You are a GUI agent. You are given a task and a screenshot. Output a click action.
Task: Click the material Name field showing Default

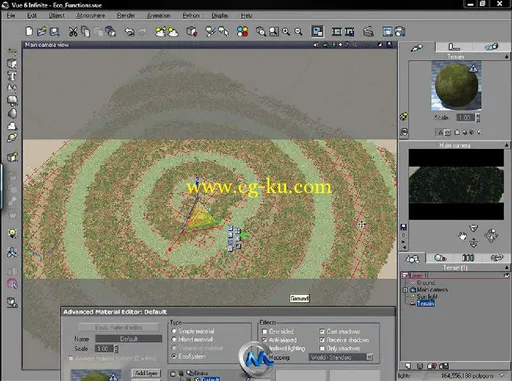pos(129,339)
